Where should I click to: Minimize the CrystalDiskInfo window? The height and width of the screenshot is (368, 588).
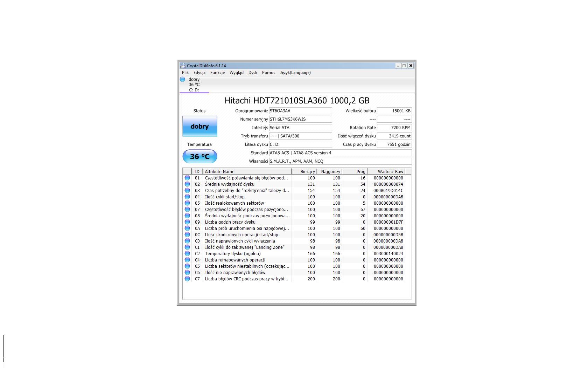(398, 66)
